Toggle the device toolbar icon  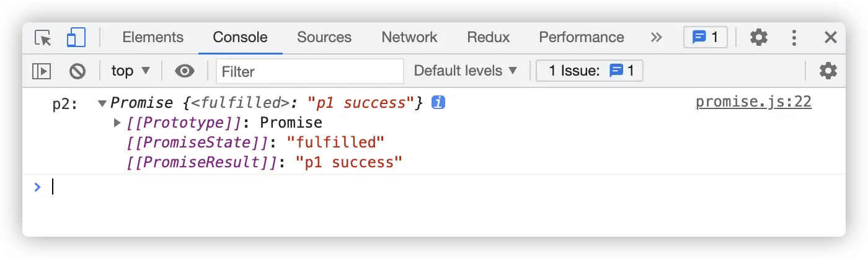click(x=76, y=38)
